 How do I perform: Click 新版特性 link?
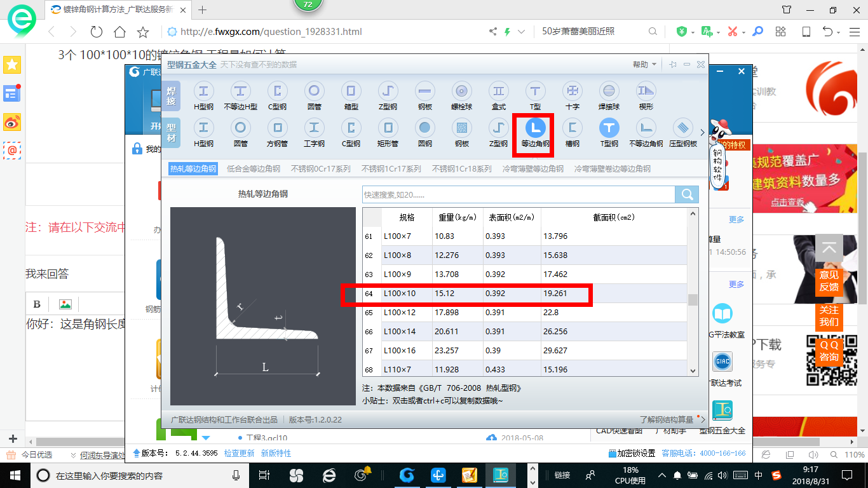pyautogui.click(x=276, y=453)
